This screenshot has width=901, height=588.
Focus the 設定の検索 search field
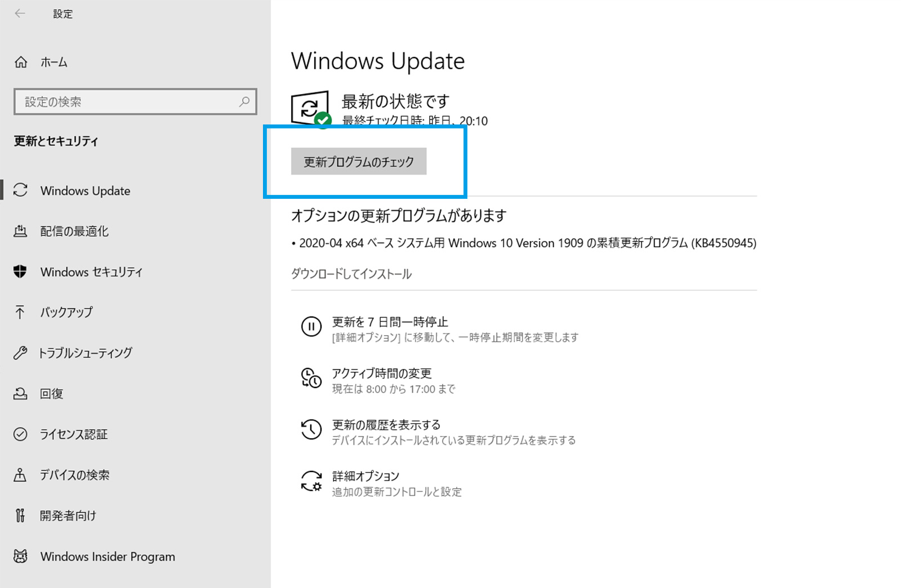click(135, 101)
